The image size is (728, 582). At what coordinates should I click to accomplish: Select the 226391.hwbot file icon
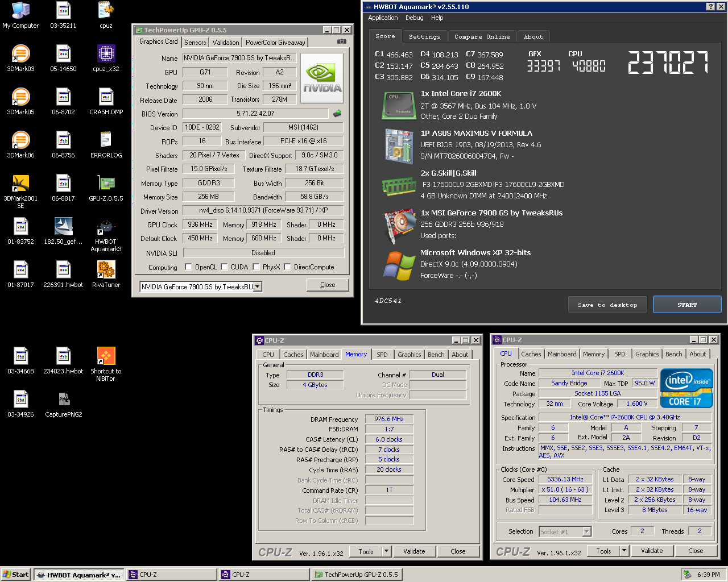[x=64, y=274]
